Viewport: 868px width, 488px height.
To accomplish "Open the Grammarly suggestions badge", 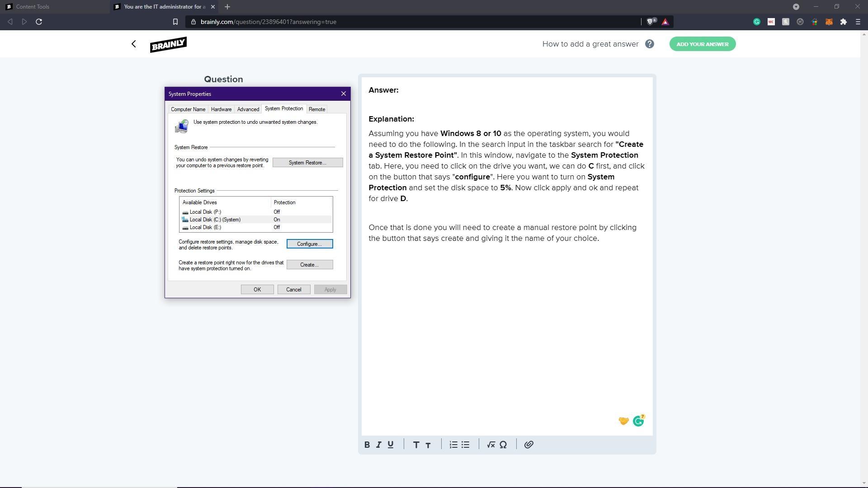I will pos(638,421).
